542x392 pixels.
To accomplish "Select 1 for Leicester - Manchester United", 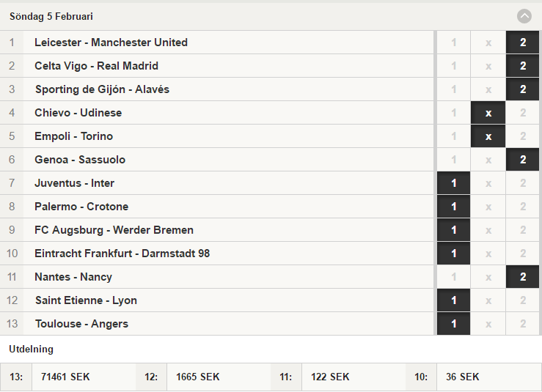I will (x=453, y=42).
